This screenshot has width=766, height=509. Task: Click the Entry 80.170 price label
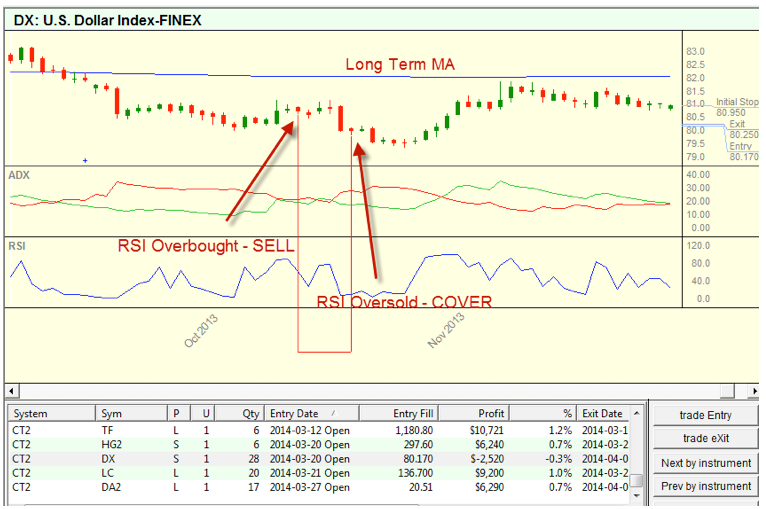(x=744, y=151)
